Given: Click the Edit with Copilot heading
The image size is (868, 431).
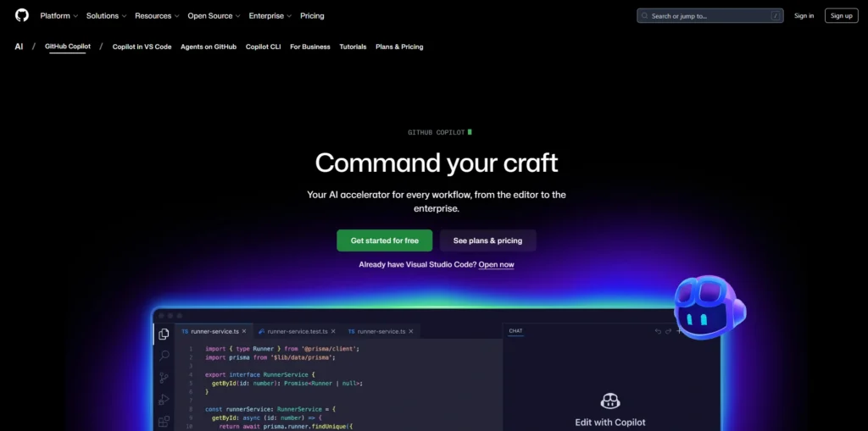Looking at the screenshot, I should click(610, 423).
